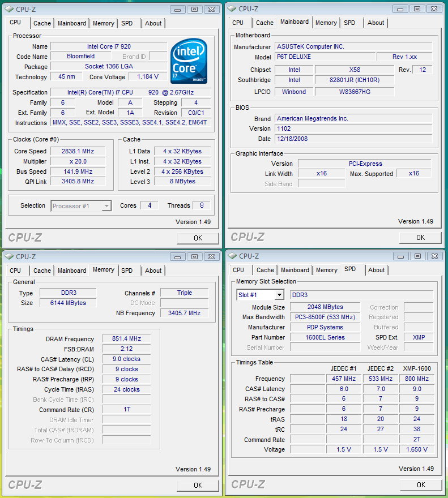Click the DRAM Frequency value field
Viewport: 448px width, 498px height.
coord(127,339)
